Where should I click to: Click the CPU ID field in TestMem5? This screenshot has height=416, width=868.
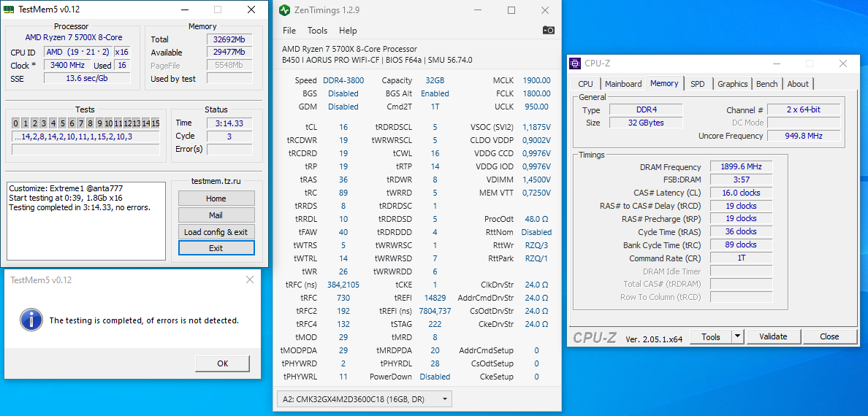pos(78,52)
